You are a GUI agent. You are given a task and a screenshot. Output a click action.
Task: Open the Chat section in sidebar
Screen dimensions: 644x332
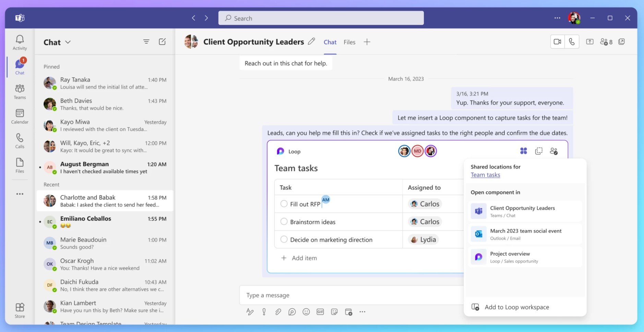20,67
